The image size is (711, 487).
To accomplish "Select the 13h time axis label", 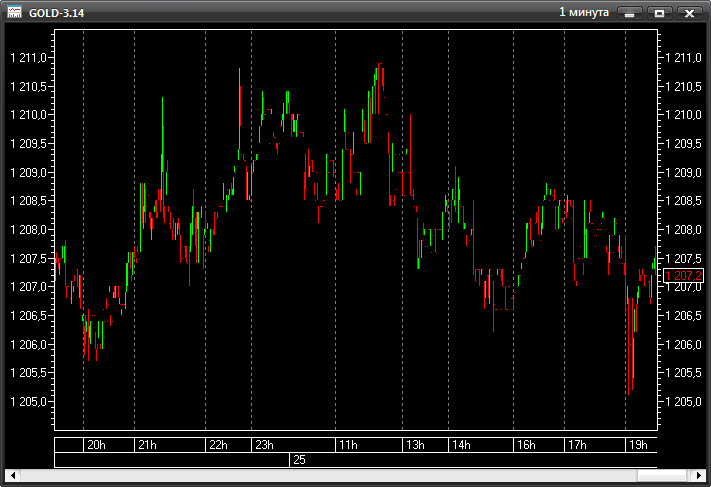I will pos(415,445).
